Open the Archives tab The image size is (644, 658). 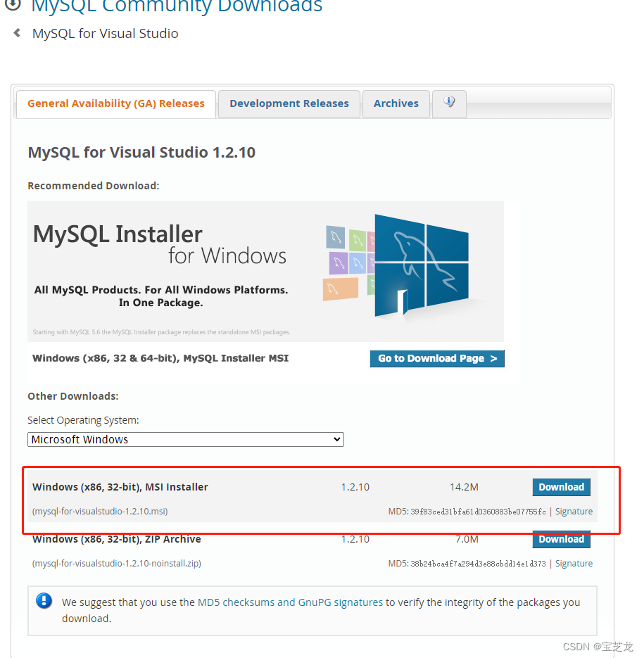tap(396, 103)
